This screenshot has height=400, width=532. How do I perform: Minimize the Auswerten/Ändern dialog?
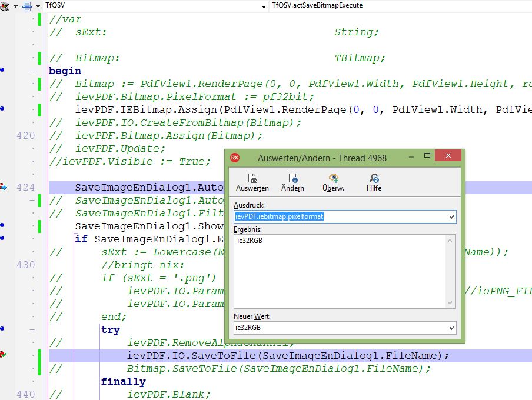click(411, 156)
